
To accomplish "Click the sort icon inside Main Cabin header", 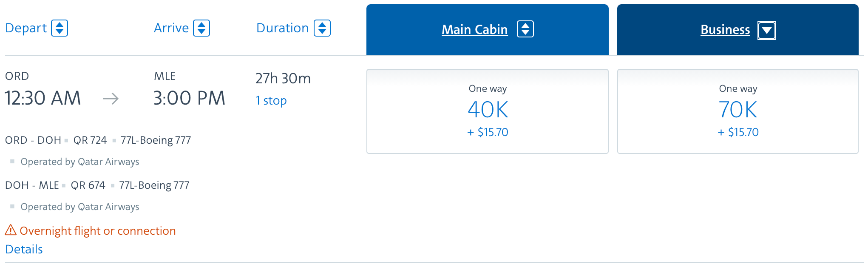I will 526,29.
